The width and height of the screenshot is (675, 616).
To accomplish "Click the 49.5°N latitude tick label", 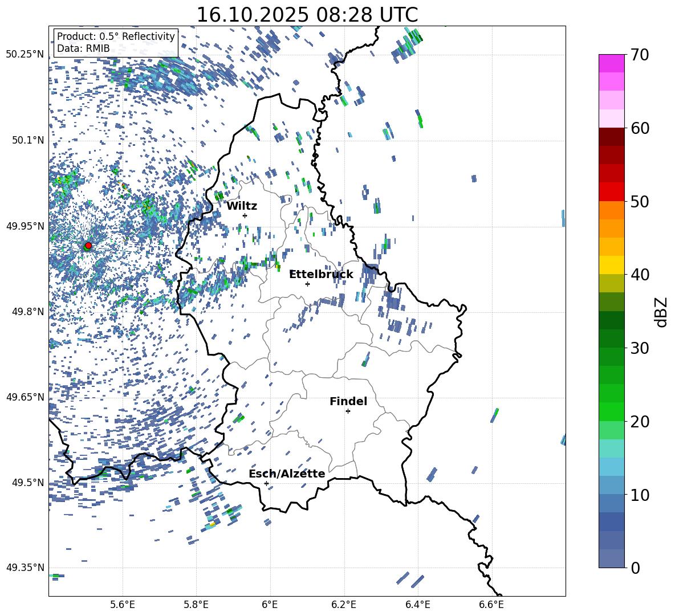I will 27,482.
